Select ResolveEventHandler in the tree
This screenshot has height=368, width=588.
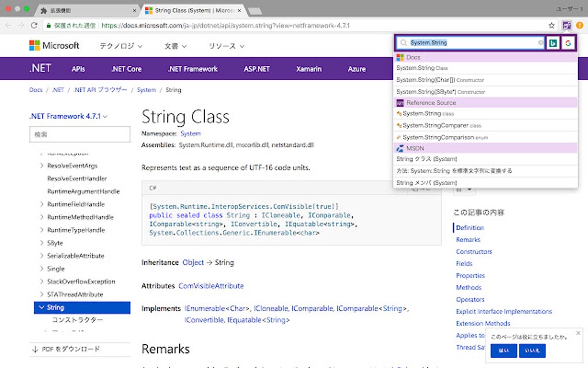pos(77,179)
